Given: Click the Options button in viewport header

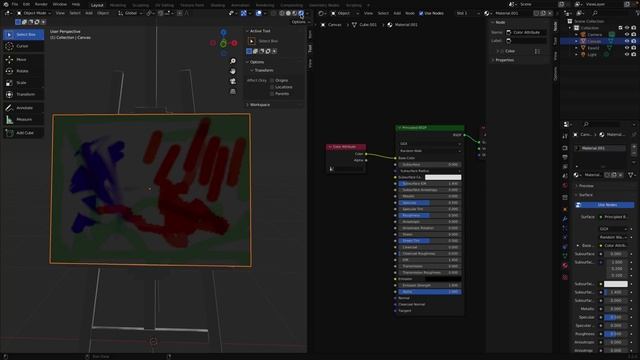Looking at the screenshot, I should [x=300, y=22].
